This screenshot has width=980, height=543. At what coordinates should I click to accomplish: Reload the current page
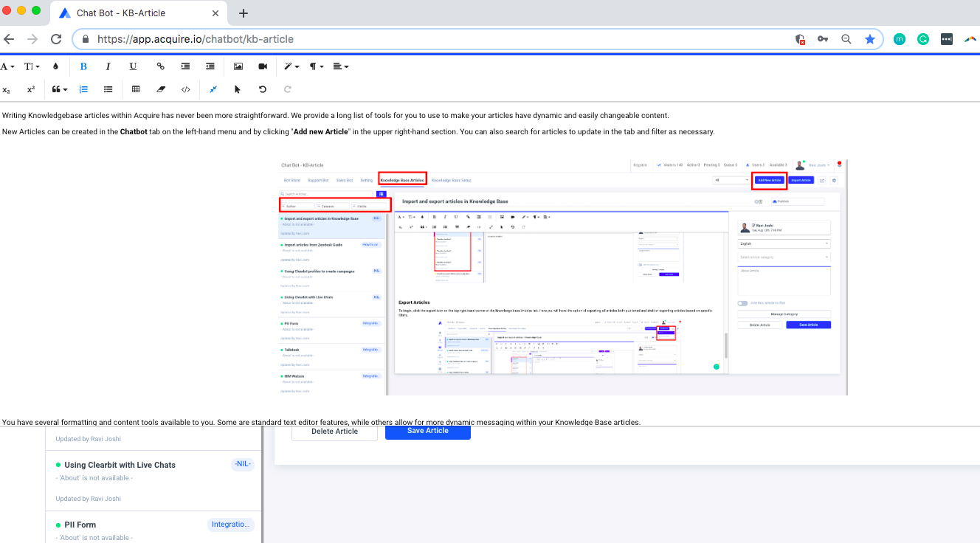[x=56, y=39]
